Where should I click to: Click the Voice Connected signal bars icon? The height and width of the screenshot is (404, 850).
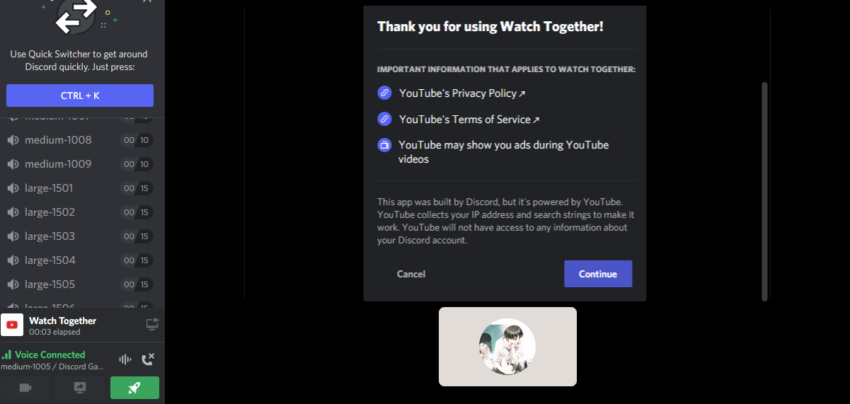(x=7, y=355)
